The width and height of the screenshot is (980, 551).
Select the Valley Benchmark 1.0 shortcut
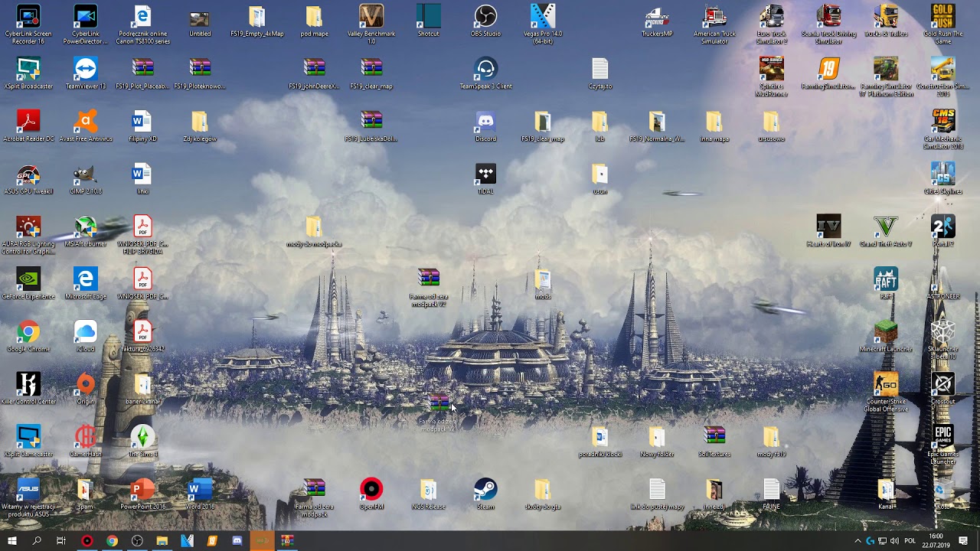[371, 24]
